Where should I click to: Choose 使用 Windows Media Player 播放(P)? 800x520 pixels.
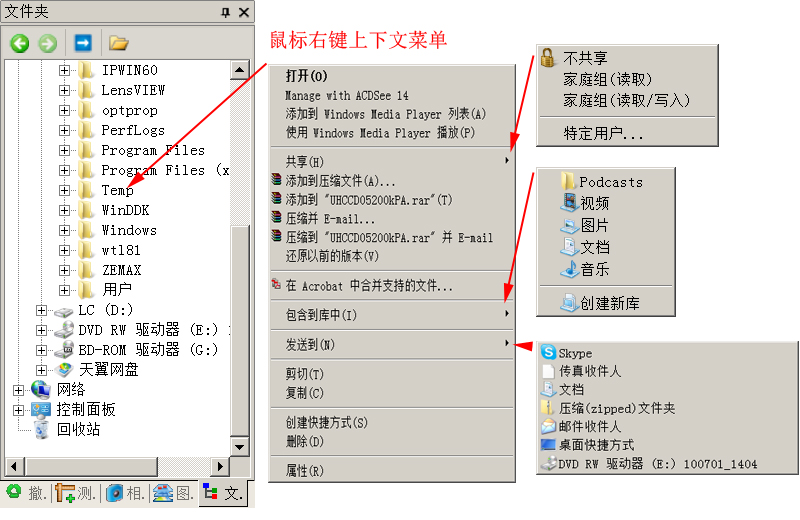[392, 133]
